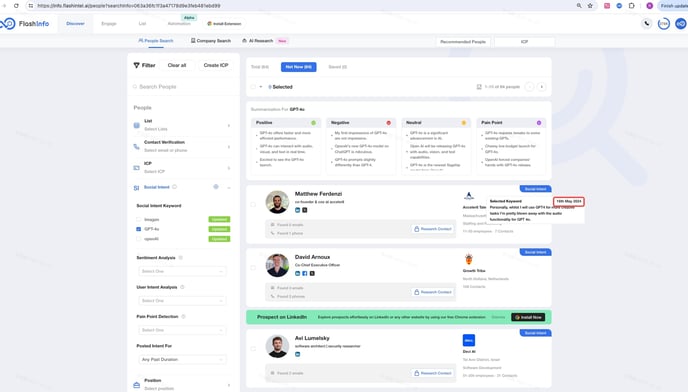Bookmark page with browser star icon
Screen dimensions: 688x392
click(x=590, y=6)
